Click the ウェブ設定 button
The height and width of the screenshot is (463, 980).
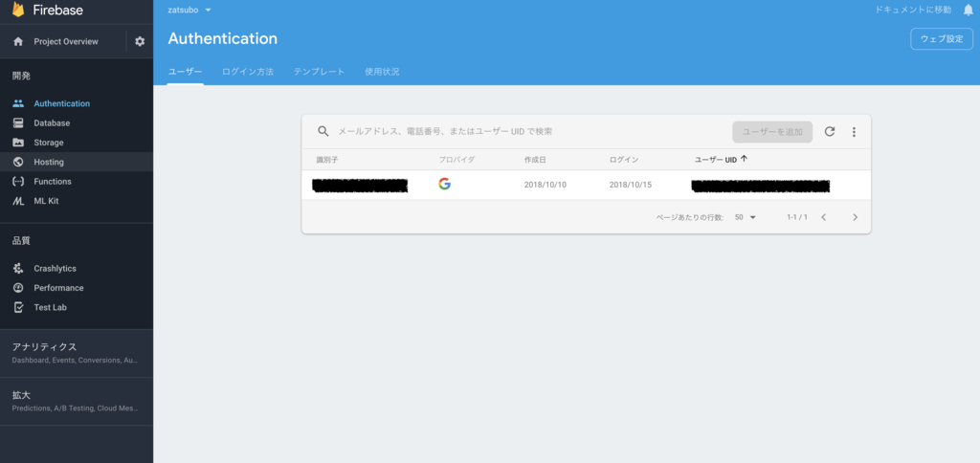point(942,38)
